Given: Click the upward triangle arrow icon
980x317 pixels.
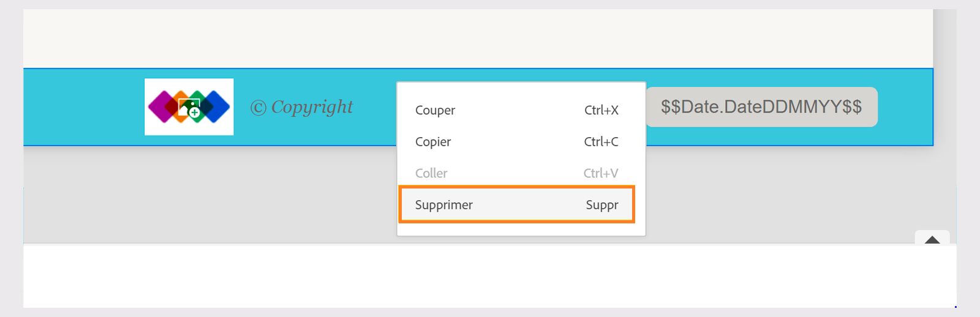Looking at the screenshot, I should coord(932,240).
